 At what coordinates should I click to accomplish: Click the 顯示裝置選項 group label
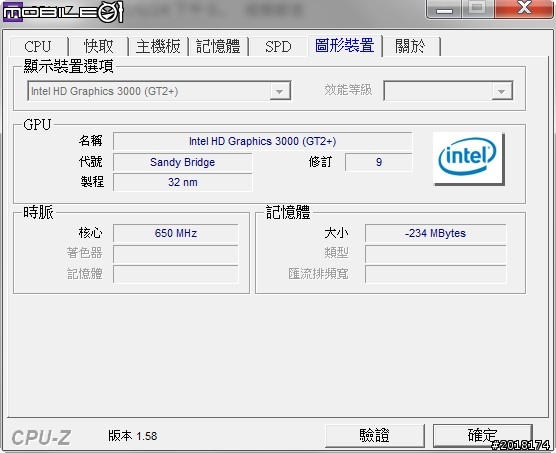[x=68, y=66]
